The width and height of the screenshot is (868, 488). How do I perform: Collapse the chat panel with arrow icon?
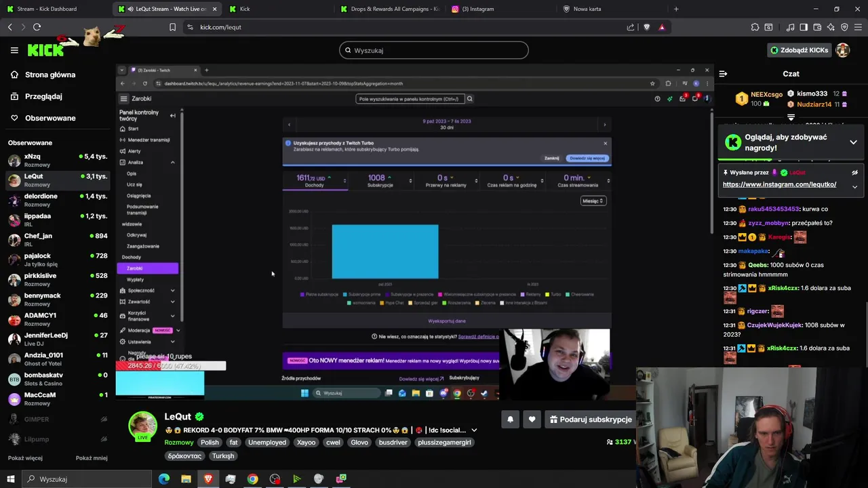click(723, 74)
